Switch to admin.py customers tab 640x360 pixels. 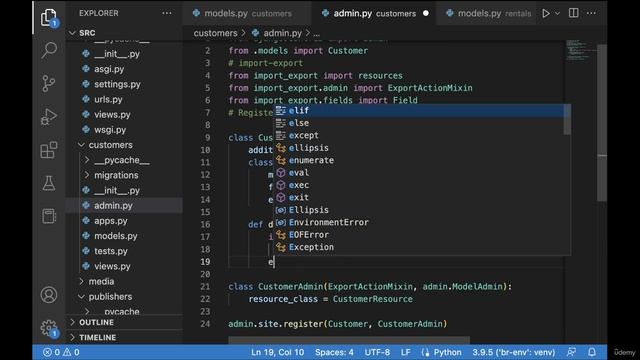pos(375,13)
